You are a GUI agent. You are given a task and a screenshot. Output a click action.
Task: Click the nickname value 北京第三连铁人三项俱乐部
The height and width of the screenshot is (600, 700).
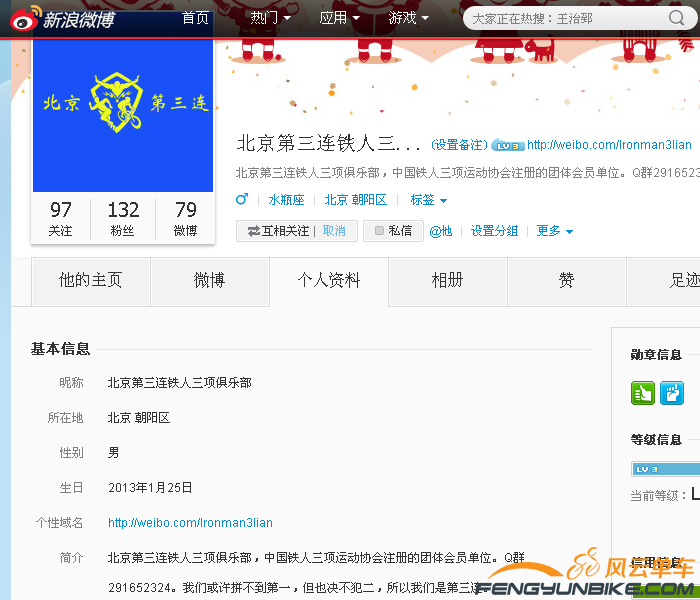tap(179, 383)
